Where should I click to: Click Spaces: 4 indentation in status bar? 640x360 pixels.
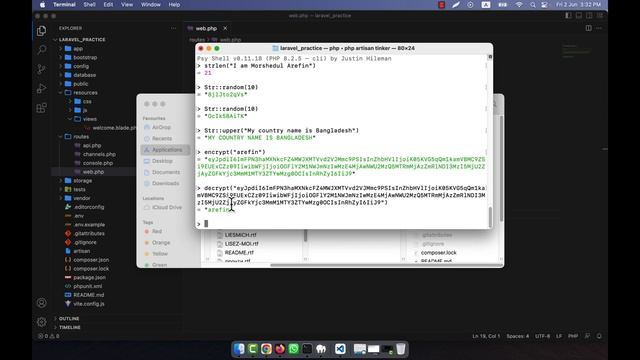[x=518, y=336]
